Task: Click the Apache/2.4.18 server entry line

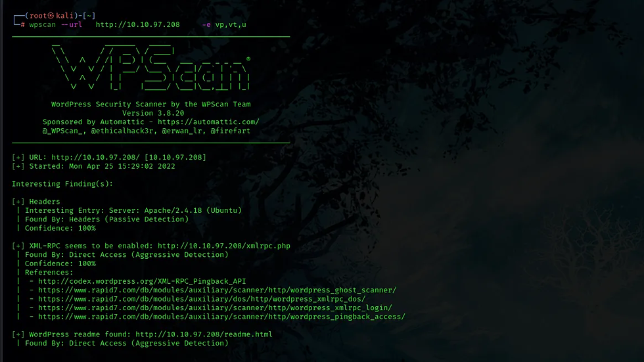Action: [x=133, y=210]
